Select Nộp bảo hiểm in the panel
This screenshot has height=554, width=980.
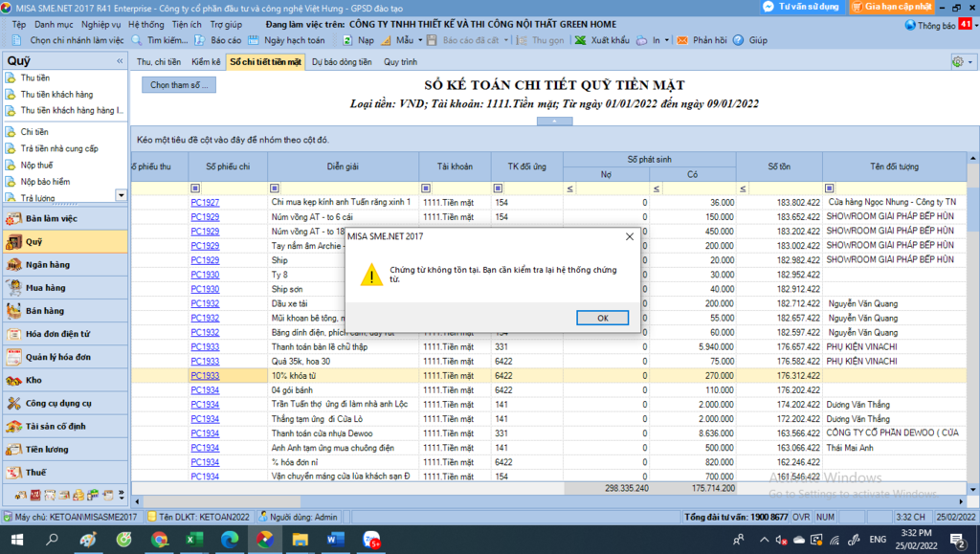[45, 182]
